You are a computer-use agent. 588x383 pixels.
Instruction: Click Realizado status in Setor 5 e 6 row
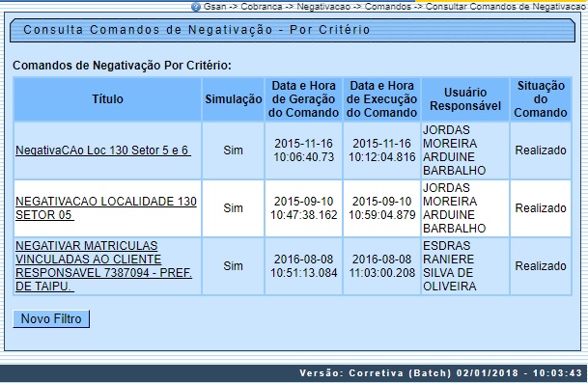[541, 150]
